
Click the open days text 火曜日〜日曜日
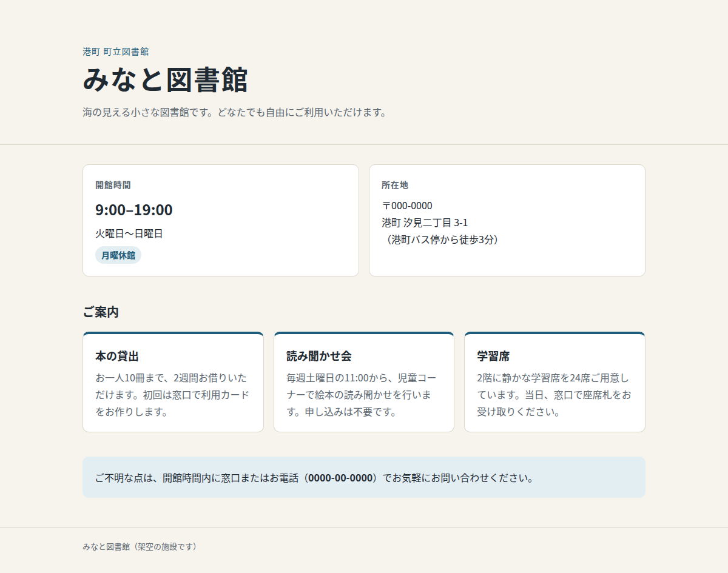129,233
